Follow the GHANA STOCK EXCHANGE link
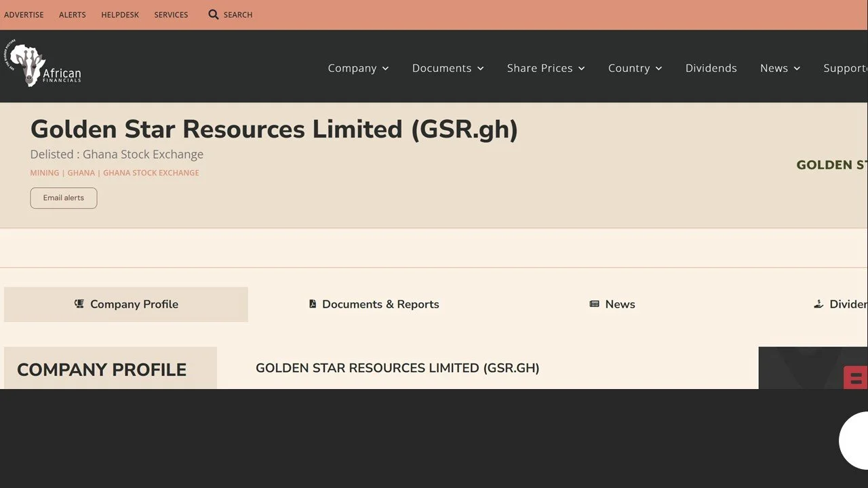Viewport: 868px width, 488px height. click(x=151, y=173)
